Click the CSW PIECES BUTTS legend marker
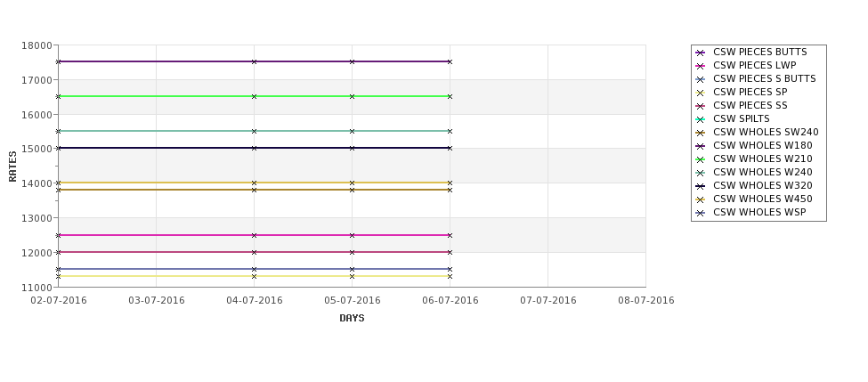 pyautogui.click(x=701, y=53)
